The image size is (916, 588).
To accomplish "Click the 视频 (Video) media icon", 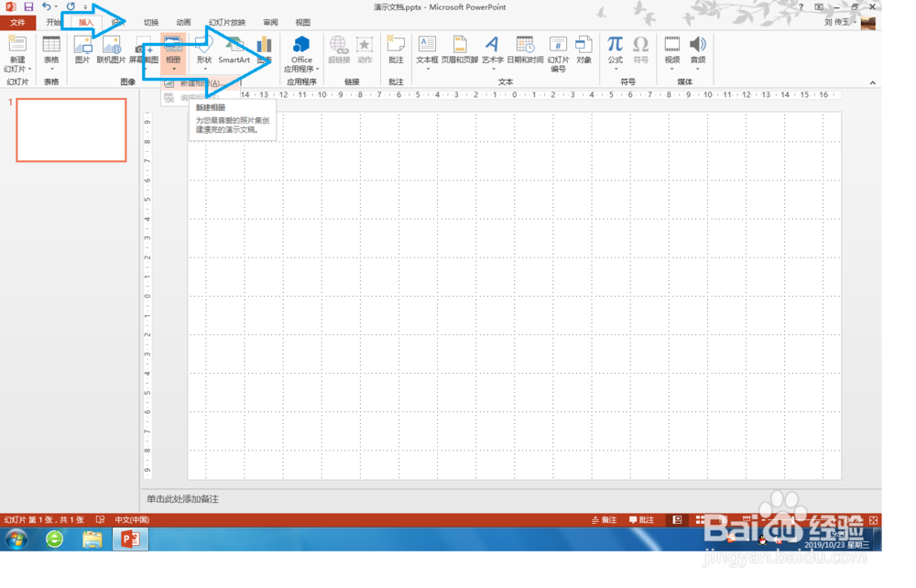I will point(672,50).
